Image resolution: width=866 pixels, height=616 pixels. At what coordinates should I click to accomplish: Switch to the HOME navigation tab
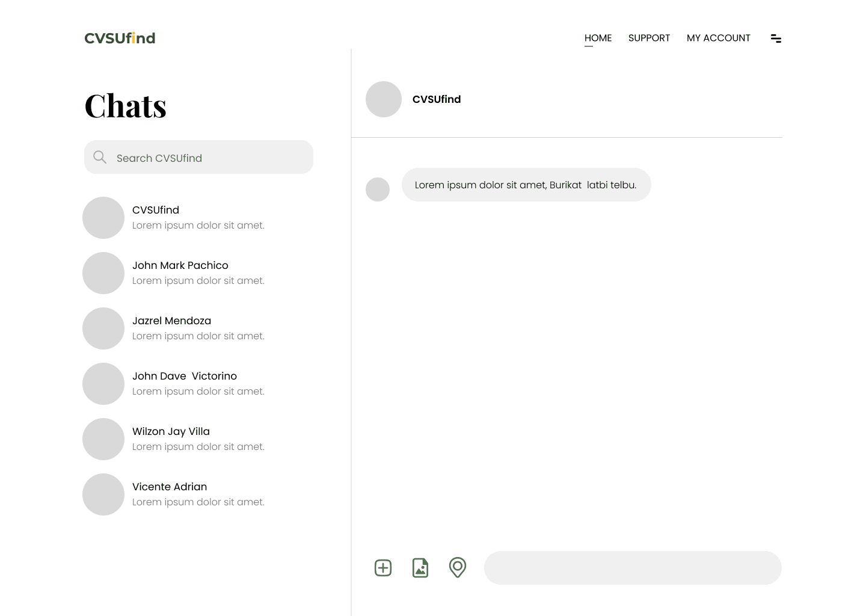point(598,38)
